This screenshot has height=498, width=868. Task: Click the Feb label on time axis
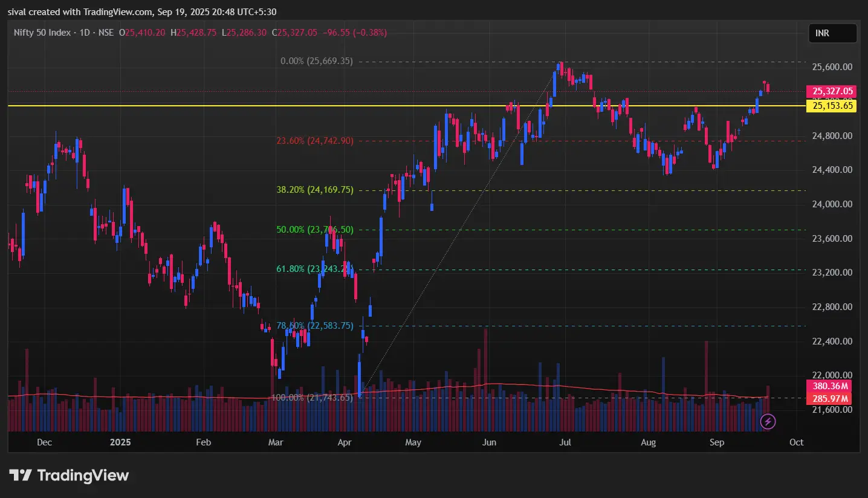click(204, 442)
